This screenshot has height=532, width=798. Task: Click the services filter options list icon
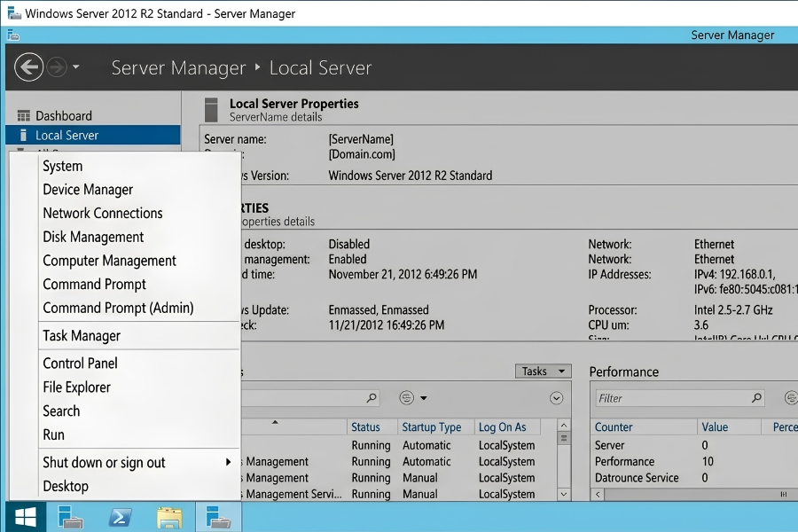[406, 397]
